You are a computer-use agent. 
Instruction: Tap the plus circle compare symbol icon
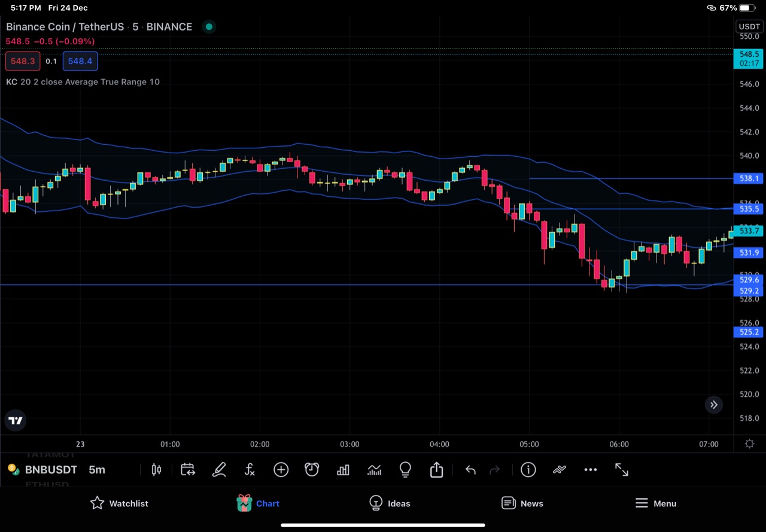pyautogui.click(x=281, y=470)
